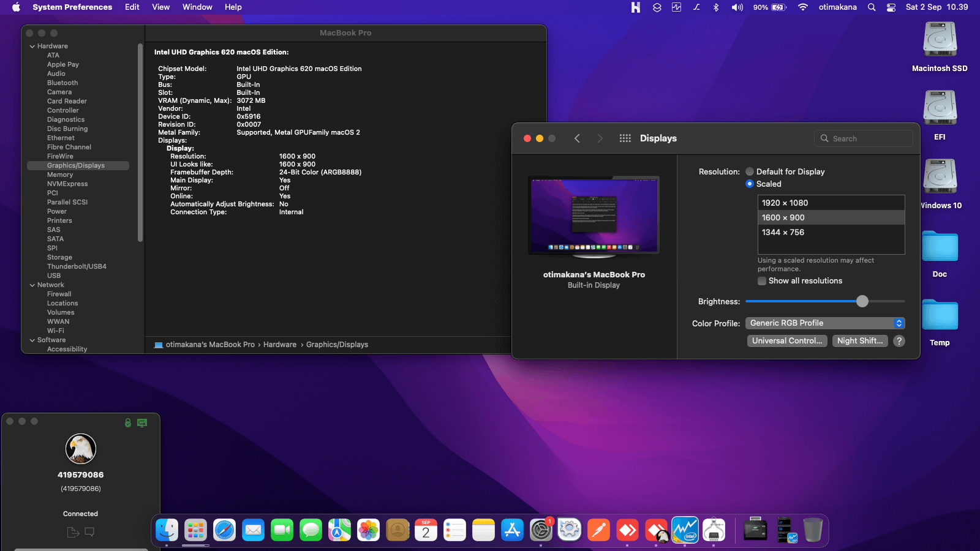Show all preferences grid in Displays
The image size is (980, 551).
[x=625, y=138]
